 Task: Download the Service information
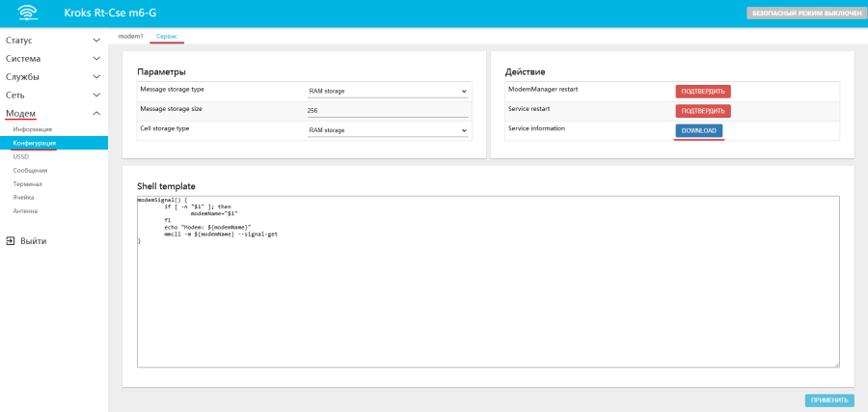pos(698,130)
